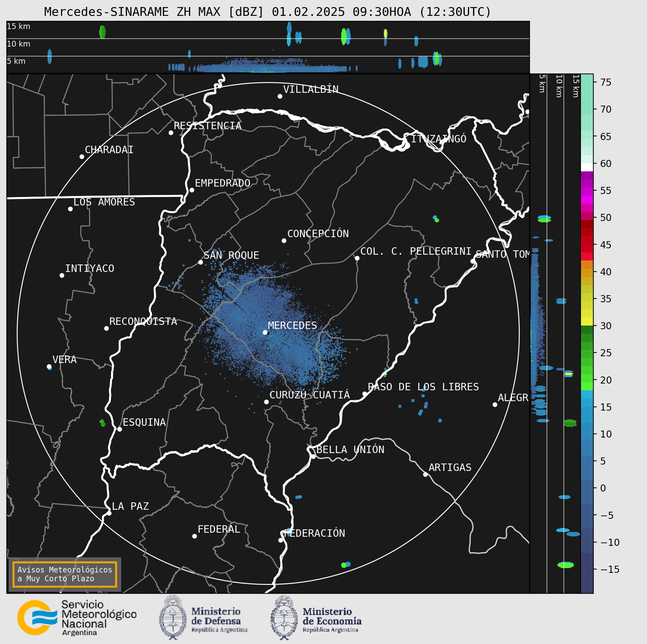Screen dimensions: 647x644
Task: Click the ALEGR city dot at map edge
Action: pyautogui.click(x=495, y=405)
